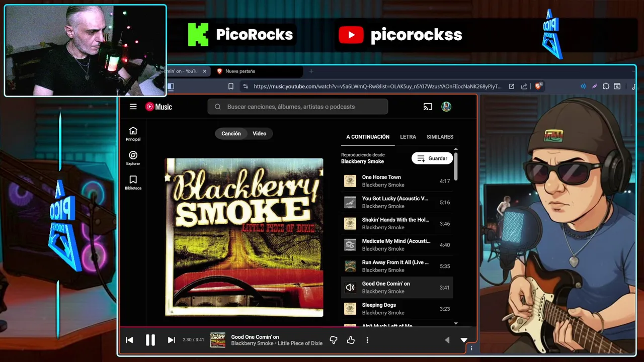Click the cast to device icon
Viewport: 644px width, 362px height.
(428, 107)
